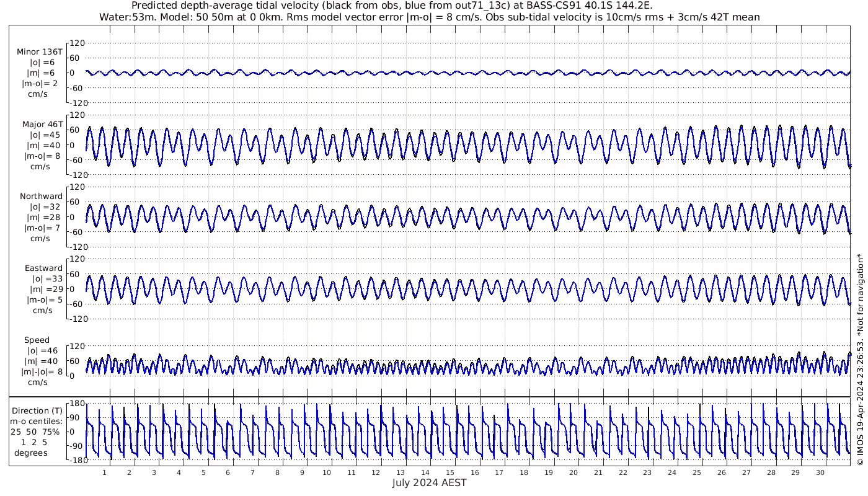Click date axis tick label '23'

pos(647,472)
